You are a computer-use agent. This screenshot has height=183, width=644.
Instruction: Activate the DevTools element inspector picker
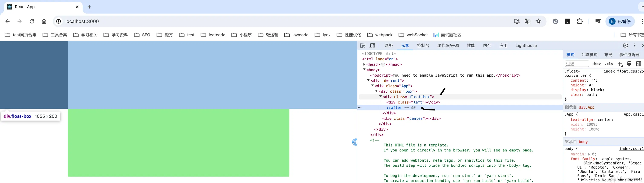point(363,46)
